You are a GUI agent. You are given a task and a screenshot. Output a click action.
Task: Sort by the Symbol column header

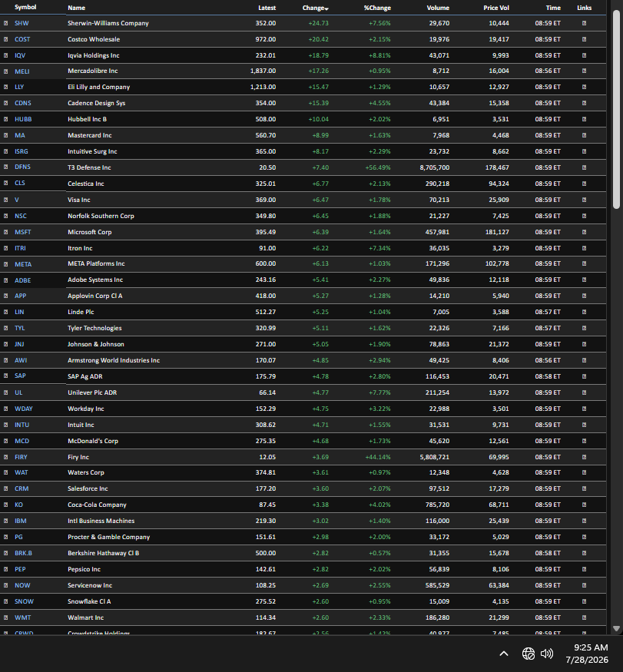25,7
